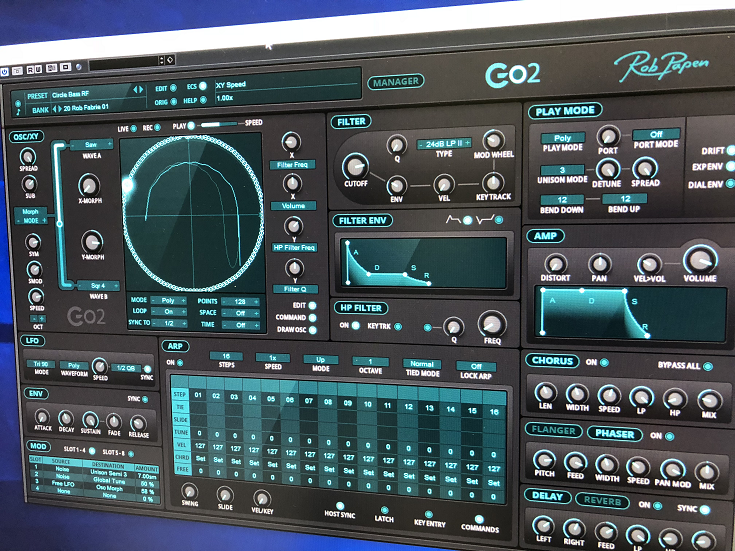Screen dimensions: 735x551
Task: Select mod SLOT 1-4
Action: pos(92,451)
